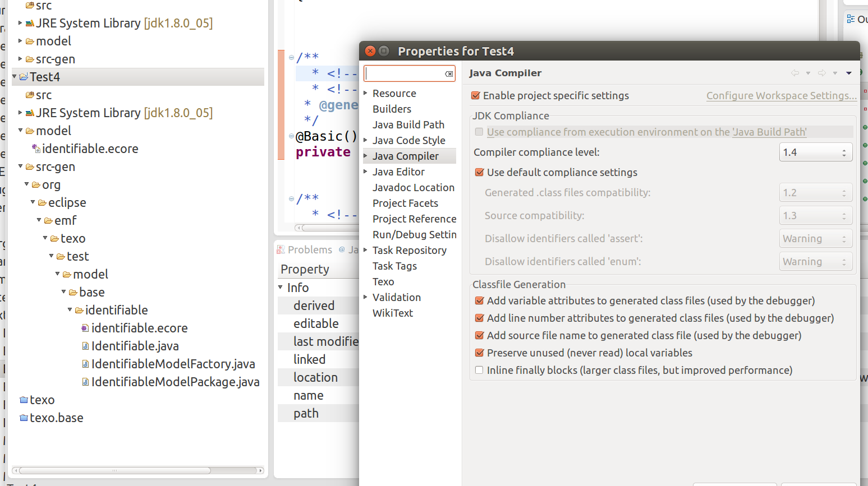Close the Properties for Test4 dialog
Screen dimensions: 868x486
click(x=370, y=51)
